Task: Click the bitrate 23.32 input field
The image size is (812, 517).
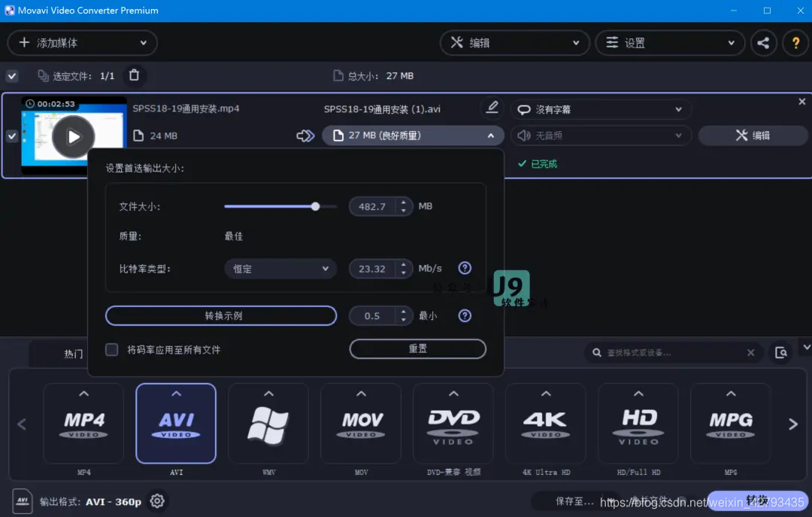Action: point(372,269)
